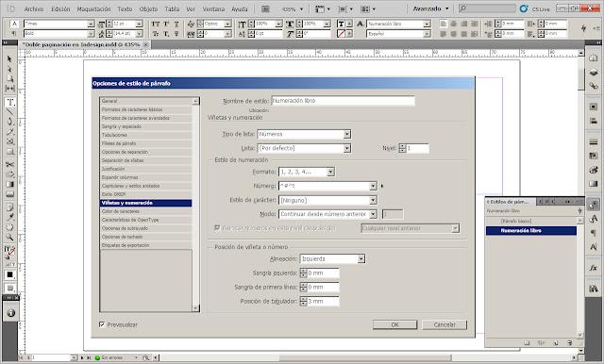Select Sangría y espaciado category

point(146,126)
